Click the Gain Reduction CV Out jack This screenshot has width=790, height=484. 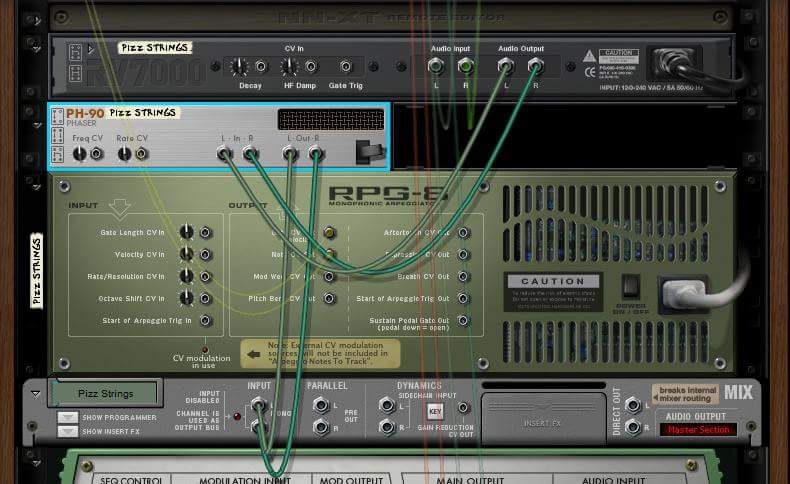[x=463, y=407]
